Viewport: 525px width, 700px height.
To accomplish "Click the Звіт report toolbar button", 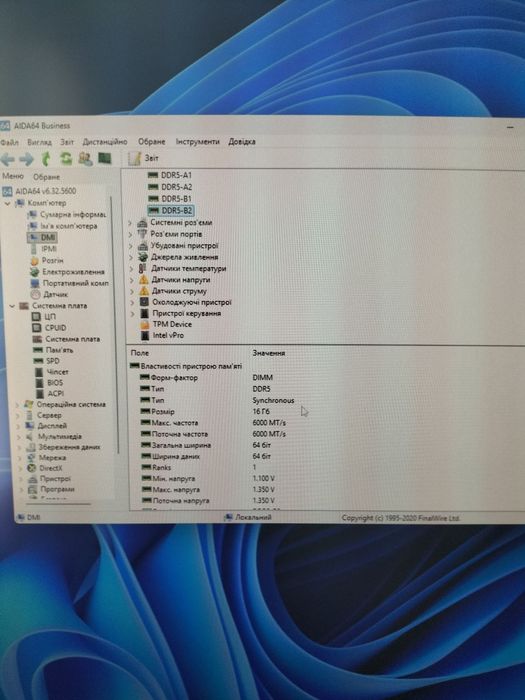I will click(143, 158).
